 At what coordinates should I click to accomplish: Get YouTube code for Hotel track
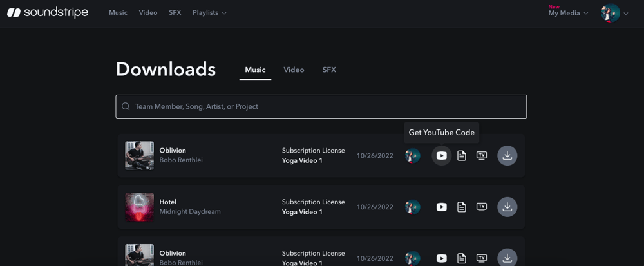[441, 207]
